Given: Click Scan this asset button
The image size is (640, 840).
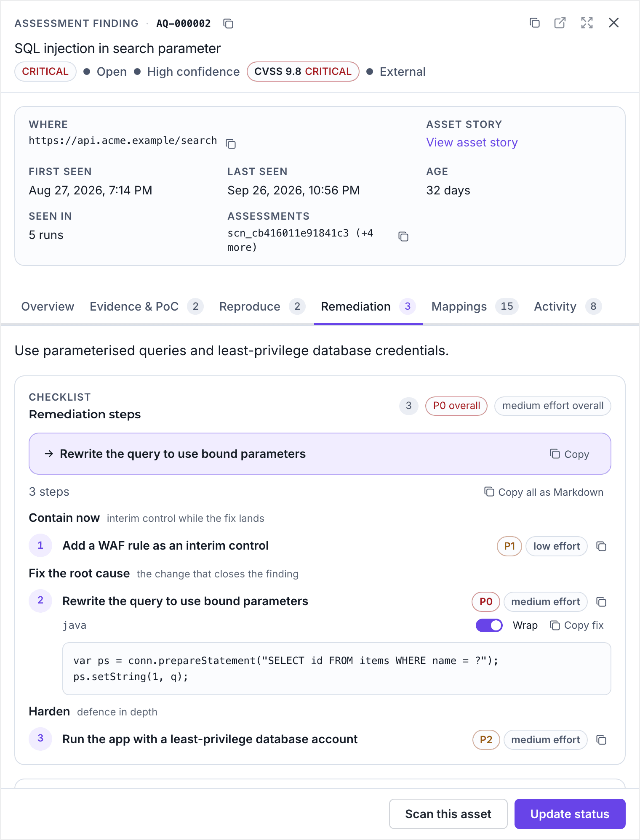Looking at the screenshot, I should [448, 814].
